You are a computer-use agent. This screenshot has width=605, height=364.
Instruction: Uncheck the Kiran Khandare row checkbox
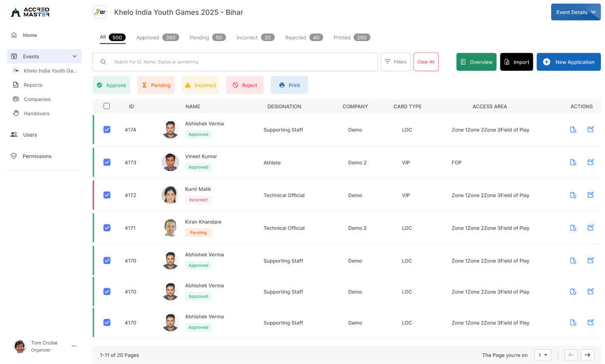click(107, 228)
